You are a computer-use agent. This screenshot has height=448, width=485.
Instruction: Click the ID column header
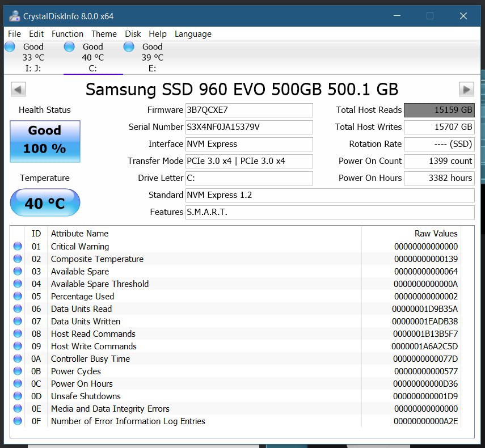click(x=36, y=234)
